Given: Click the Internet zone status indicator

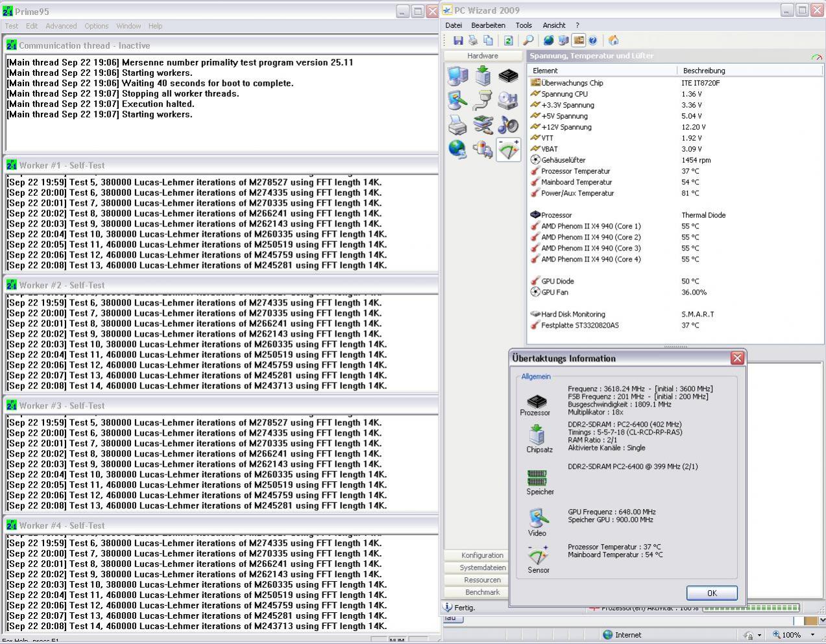Looking at the screenshot, I should 622,635.
